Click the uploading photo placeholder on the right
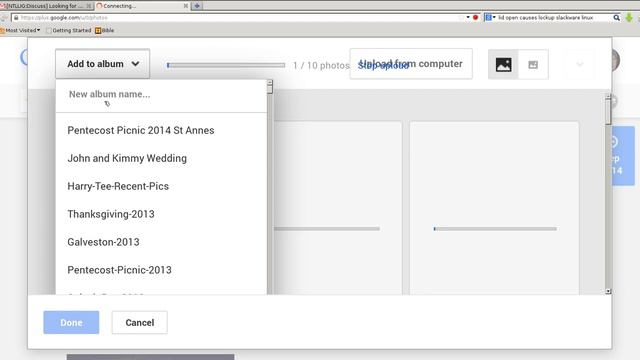Viewport: 640px width, 360px height. coord(494,208)
